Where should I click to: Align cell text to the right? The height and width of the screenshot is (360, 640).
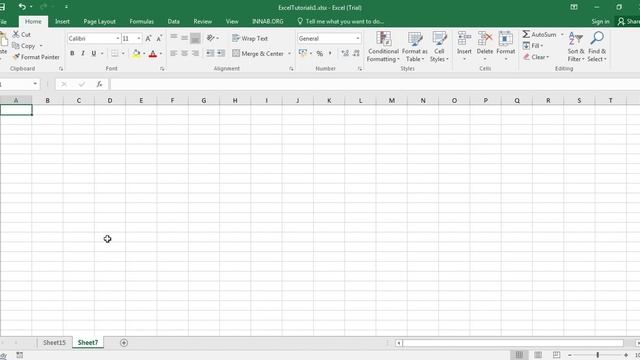click(x=195, y=53)
